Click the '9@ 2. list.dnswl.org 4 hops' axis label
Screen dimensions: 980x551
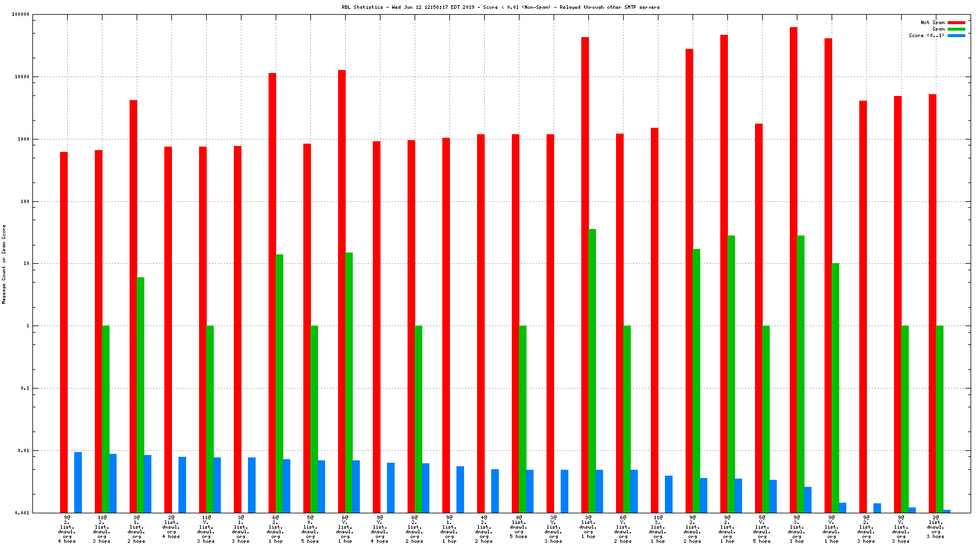67,529
